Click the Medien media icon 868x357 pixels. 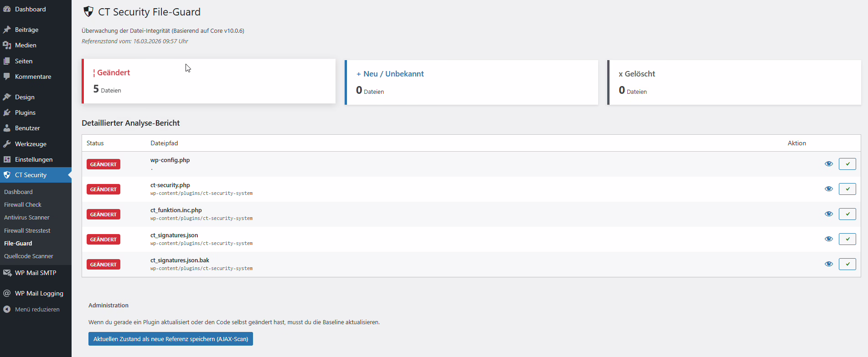[x=7, y=45]
